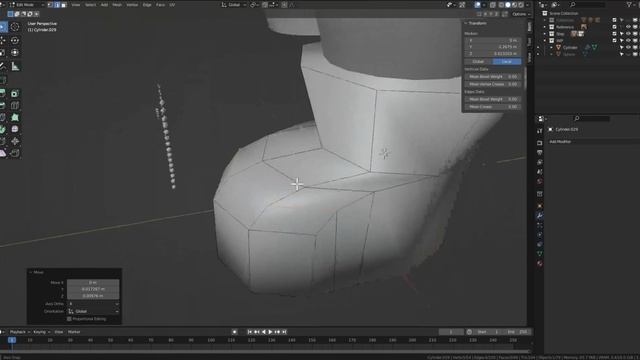Open the Vertex menu
This screenshot has height=360, width=640.
click(132, 5)
